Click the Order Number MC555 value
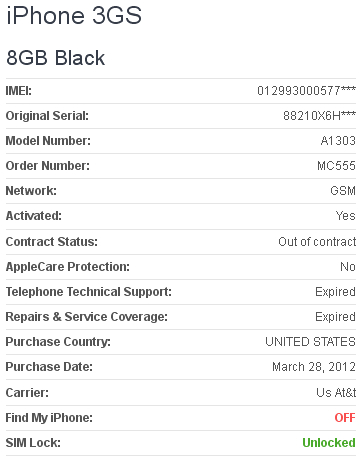Image resolution: width=361 pixels, height=457 pixels. (x=336, y=166)
